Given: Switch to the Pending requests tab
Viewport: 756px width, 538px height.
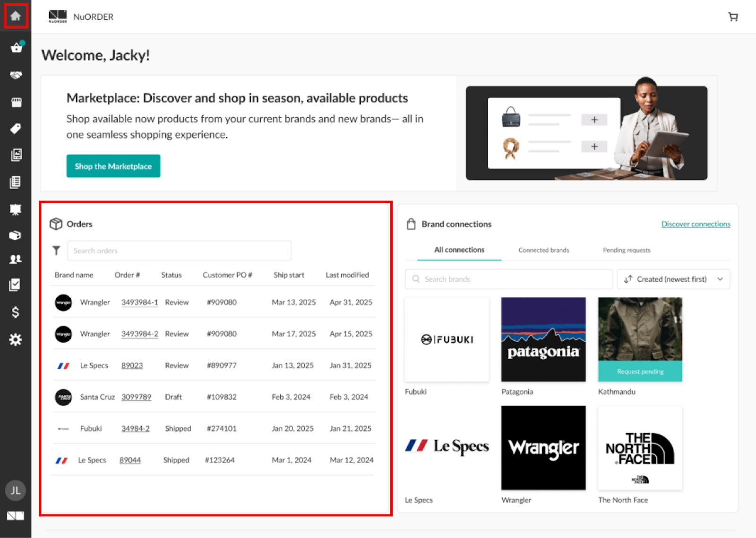Looking at the screenshot, I should [626, 250].
